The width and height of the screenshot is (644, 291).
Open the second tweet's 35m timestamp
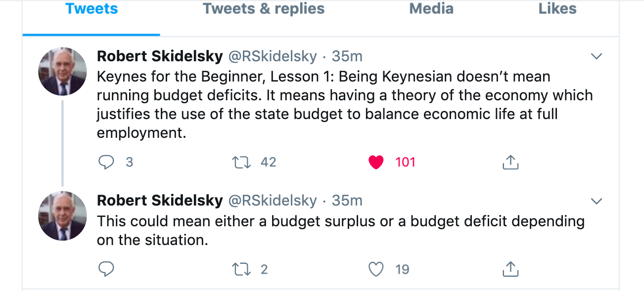click(x=347, y=201)
